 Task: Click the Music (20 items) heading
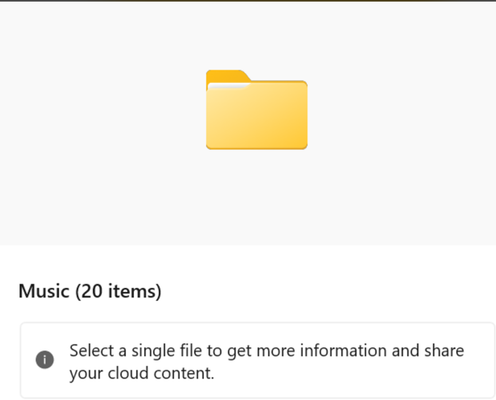click(x=90, y=291)
